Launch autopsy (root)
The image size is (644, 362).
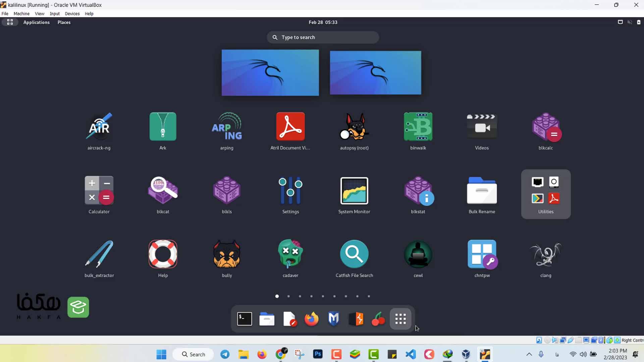click(354, 131)
